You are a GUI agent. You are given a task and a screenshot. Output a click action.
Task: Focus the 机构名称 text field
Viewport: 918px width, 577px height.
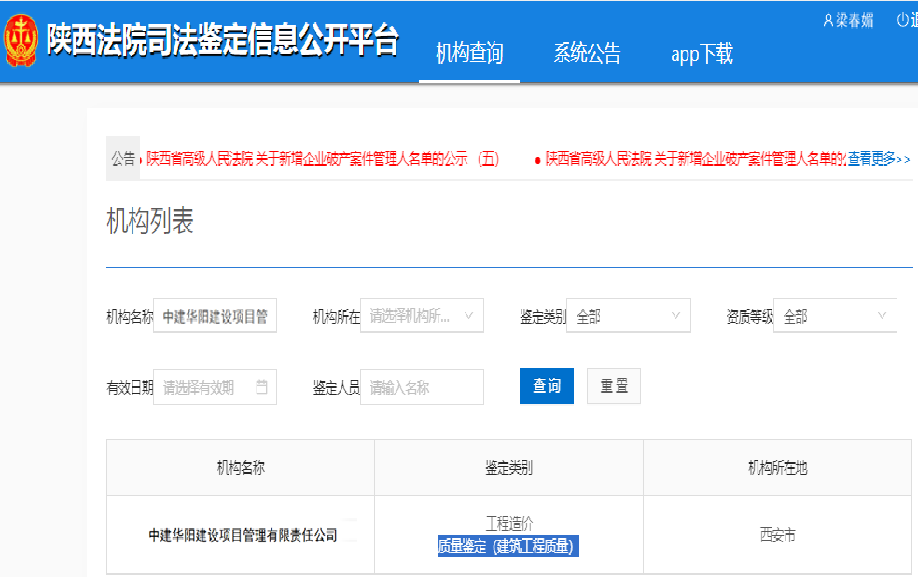(x=215, y=316)
